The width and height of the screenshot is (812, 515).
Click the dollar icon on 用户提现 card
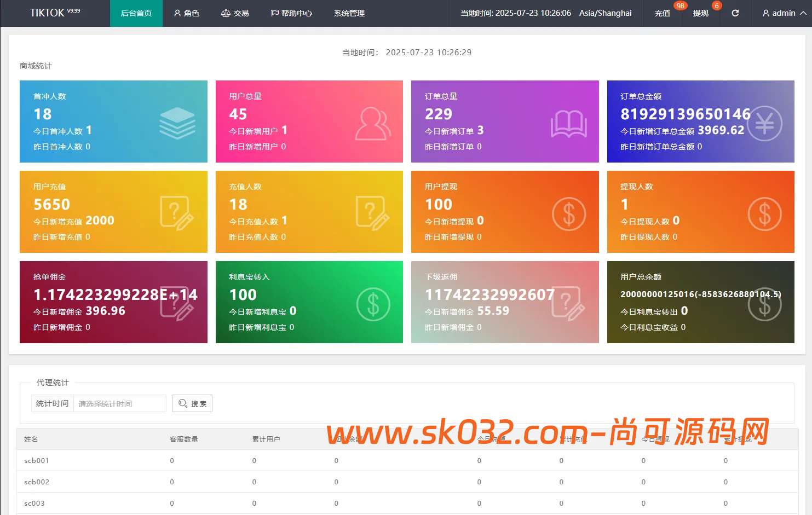[569, 213]
